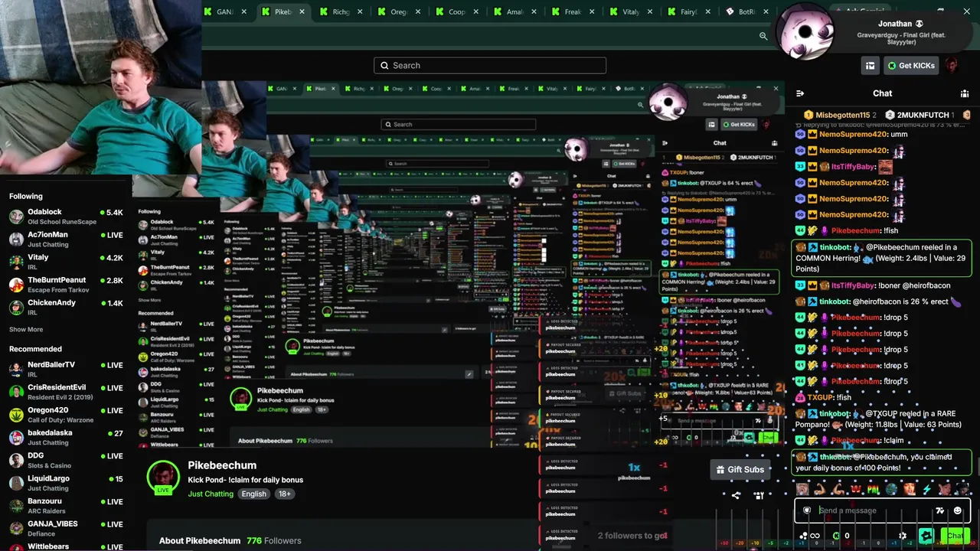The height and width of the screenshot is (551, 980).
Task: Open the Just Chatting category under Pikebeechum
Action: pos(211,494)
